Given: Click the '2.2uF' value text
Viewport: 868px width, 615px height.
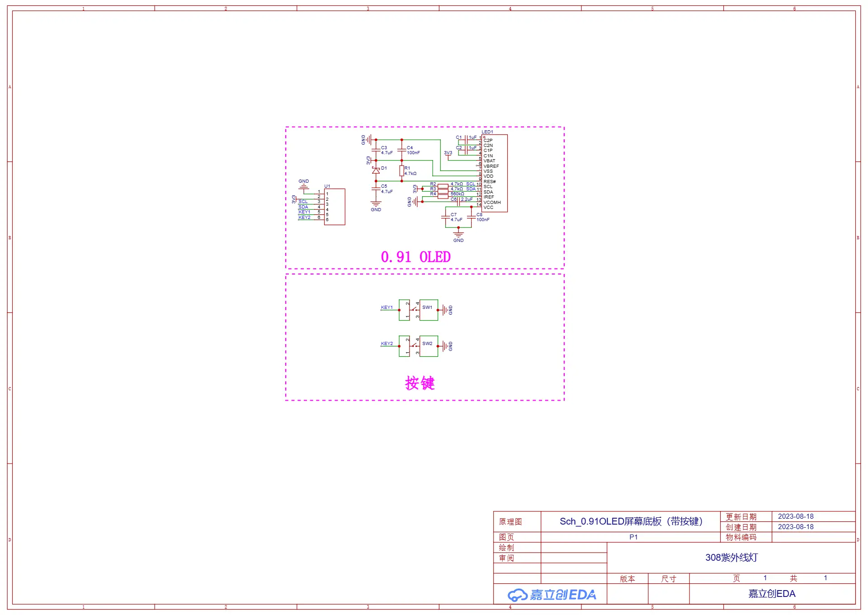Looking at the screenshot, I should point(467,199).
